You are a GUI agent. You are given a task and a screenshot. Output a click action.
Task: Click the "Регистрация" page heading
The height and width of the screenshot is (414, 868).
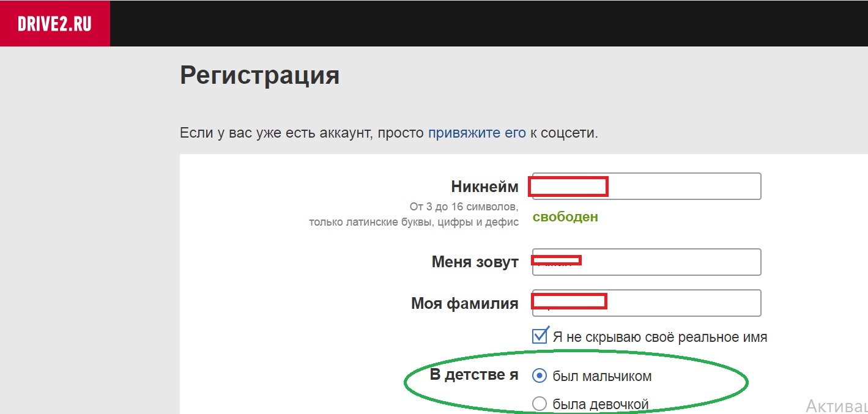(x=259, y=76)
